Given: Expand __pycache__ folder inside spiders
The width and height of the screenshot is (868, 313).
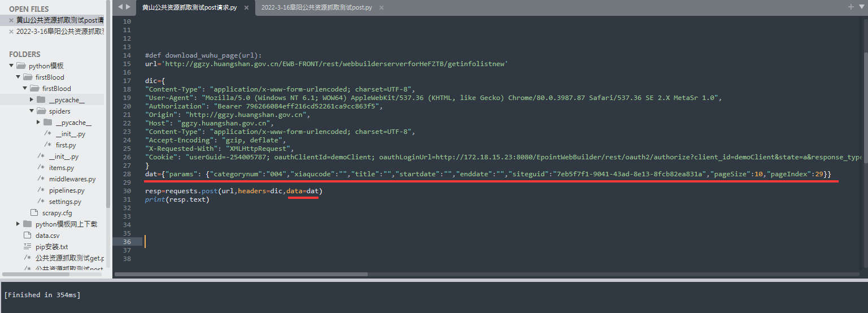Looking at the screenshot, I should tap(39, 123).
